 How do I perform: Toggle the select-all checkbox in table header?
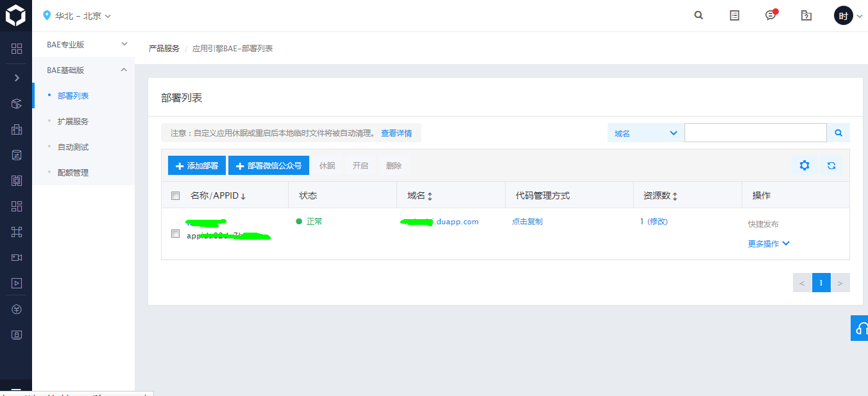pos(175,196)
